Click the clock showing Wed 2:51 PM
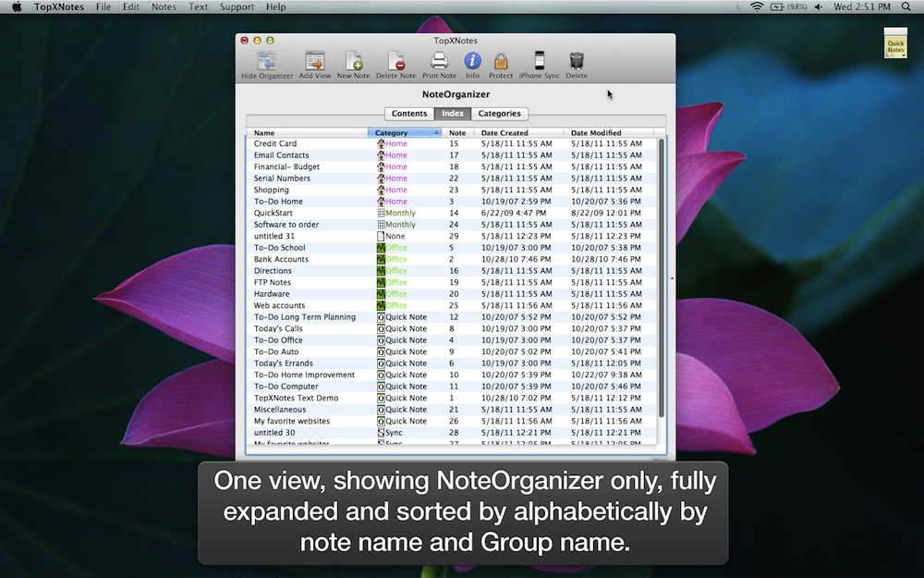The image size is (924, 578). 861,7
